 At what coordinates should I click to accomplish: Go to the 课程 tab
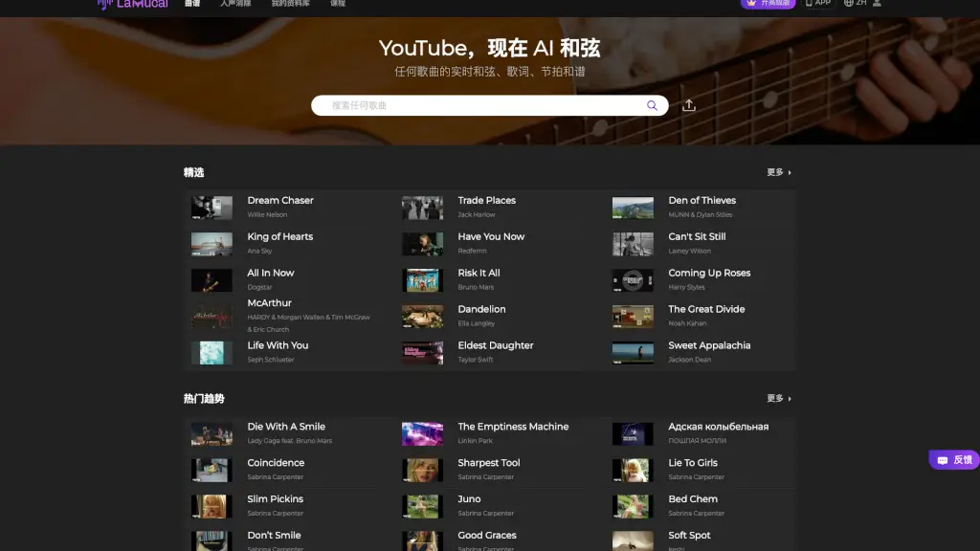[338, 4]
